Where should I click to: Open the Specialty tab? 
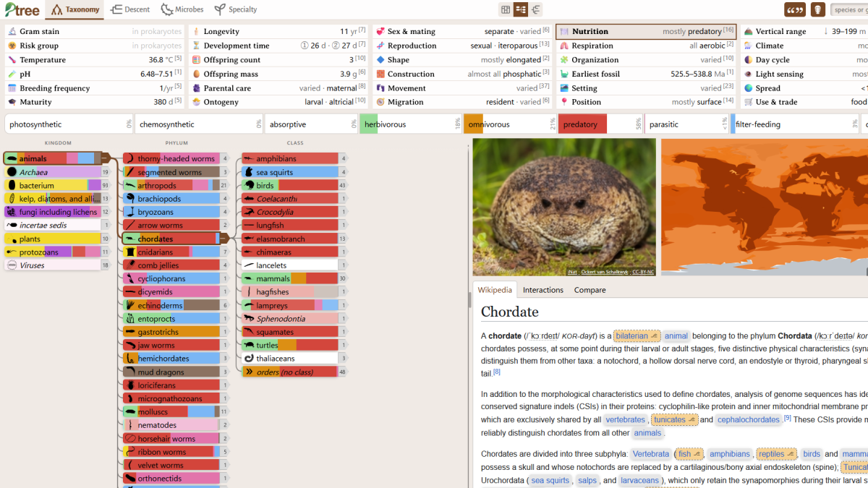tap(236, 9)
